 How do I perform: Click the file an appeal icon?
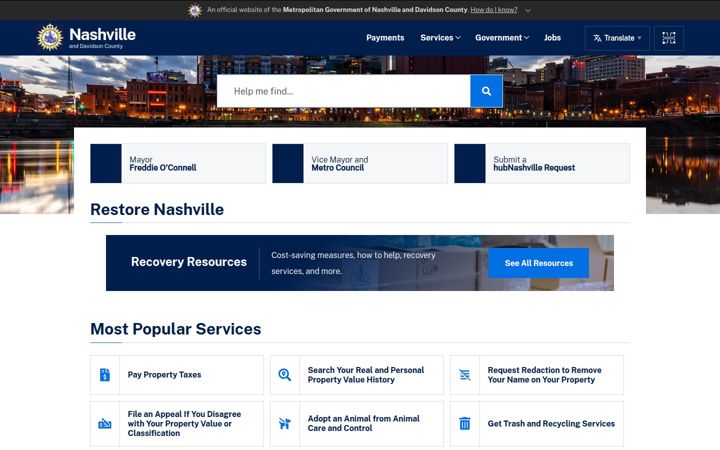coord(105,423)
